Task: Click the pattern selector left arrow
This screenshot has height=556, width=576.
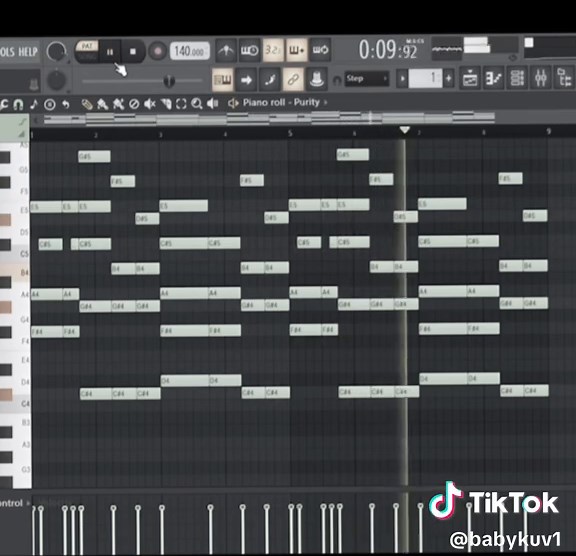Action: point(402,78)
